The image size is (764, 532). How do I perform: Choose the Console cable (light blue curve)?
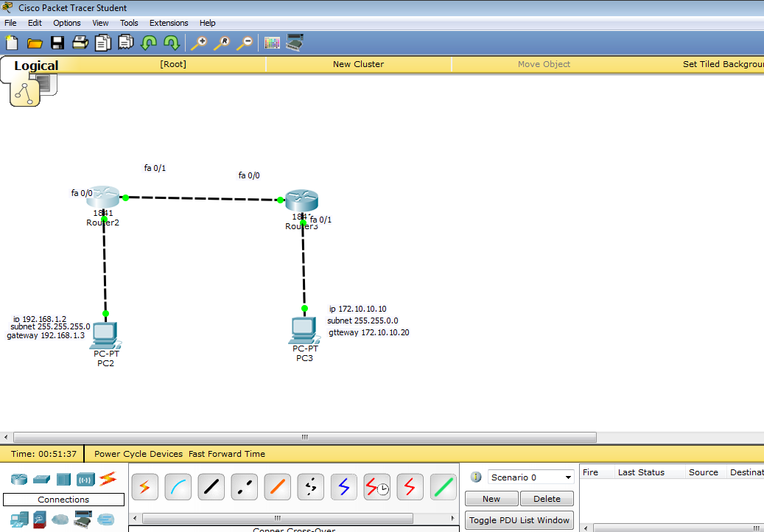(178, 487)
